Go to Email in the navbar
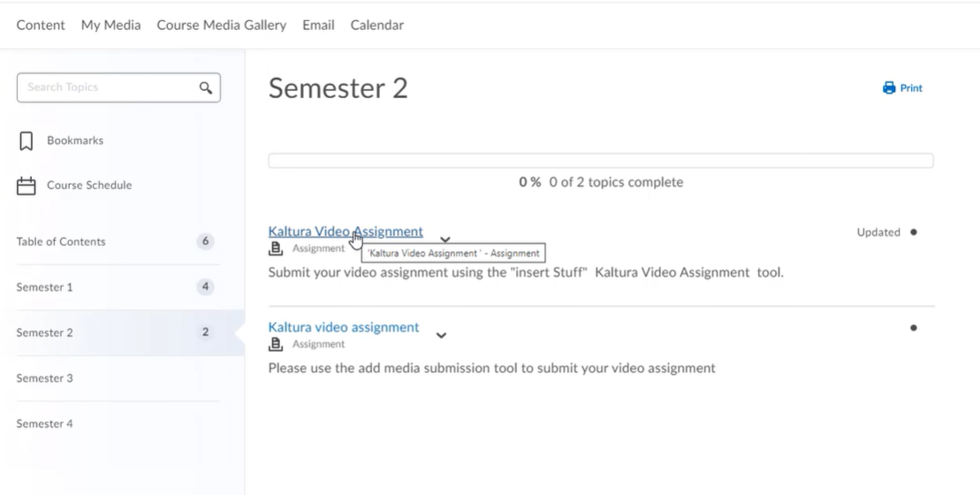The image size is (980, 495). tap(318, 25)
